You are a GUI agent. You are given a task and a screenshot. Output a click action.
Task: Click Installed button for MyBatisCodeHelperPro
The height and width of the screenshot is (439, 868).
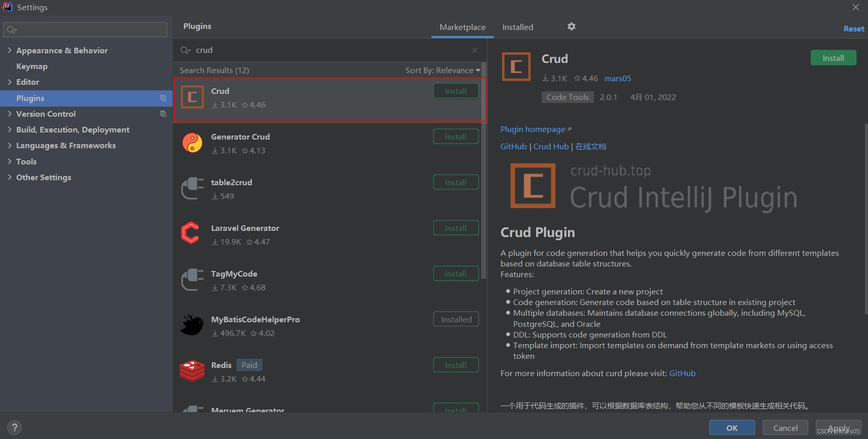coord(456,320)
